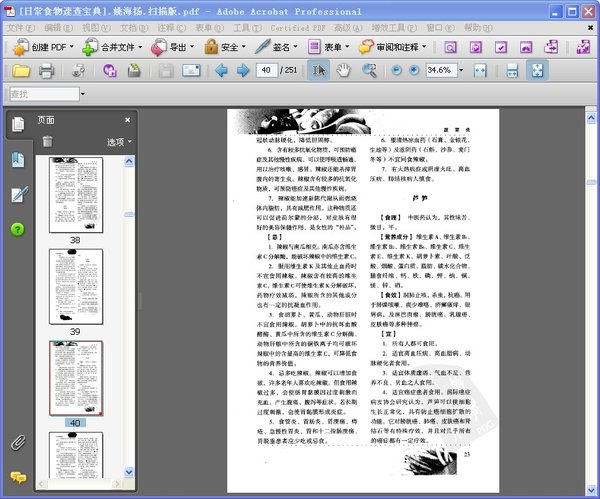Open the Attachments panel paperclip icon
Image resolution: width=600 pixels, height=499 pixels.
(x=17, y=441)
